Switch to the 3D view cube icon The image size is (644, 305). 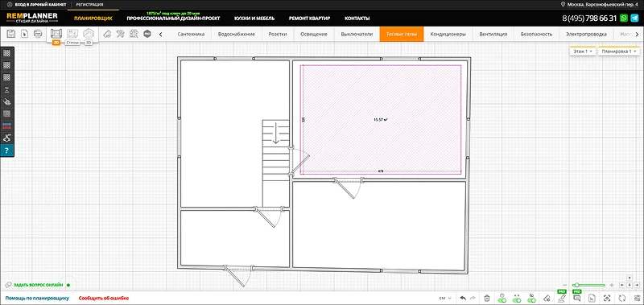(x=89, y=34)
